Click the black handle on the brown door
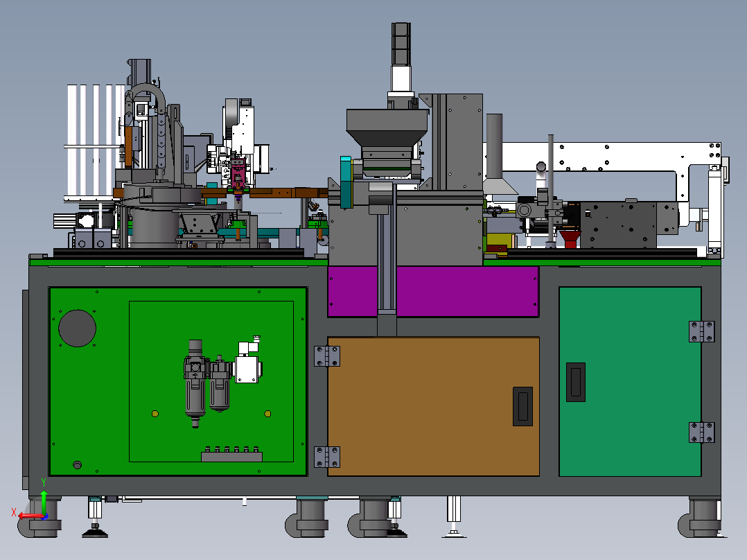The image size is (747, 560). click(522, 406)
